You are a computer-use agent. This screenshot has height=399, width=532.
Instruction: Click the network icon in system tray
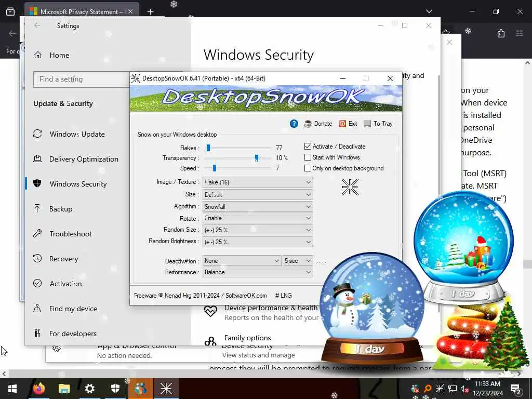point(453,389)
